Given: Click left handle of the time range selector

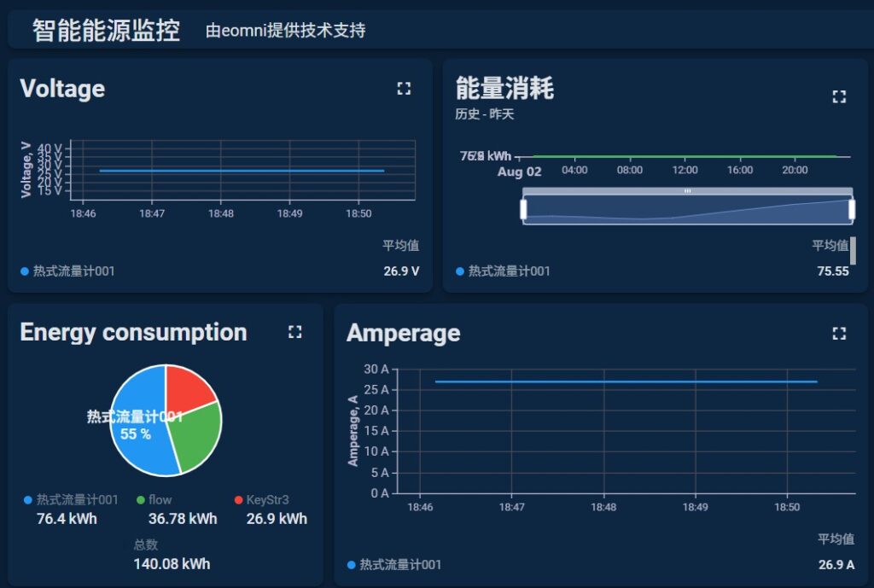Looking at the screenshot, I should click(524, 209).
